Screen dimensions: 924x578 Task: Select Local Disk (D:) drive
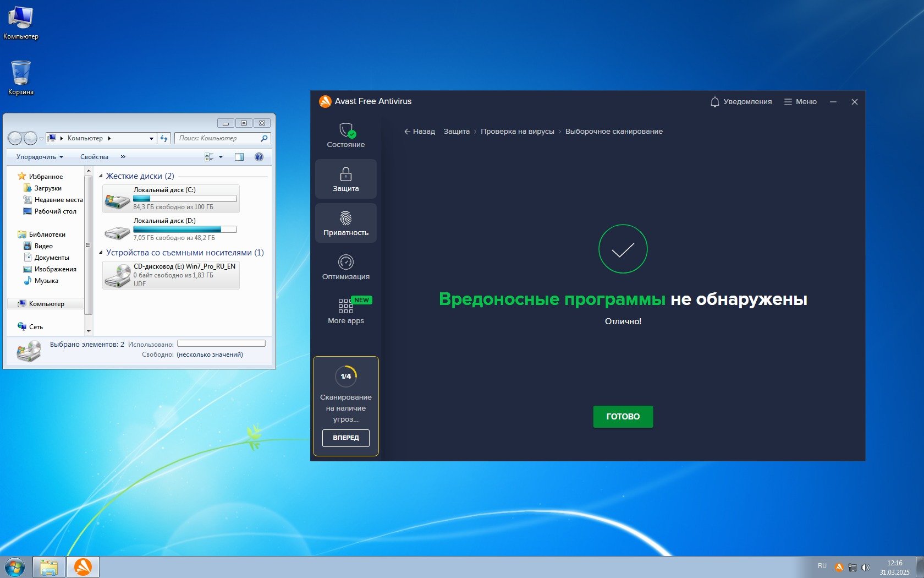click(x=171, y=229)
